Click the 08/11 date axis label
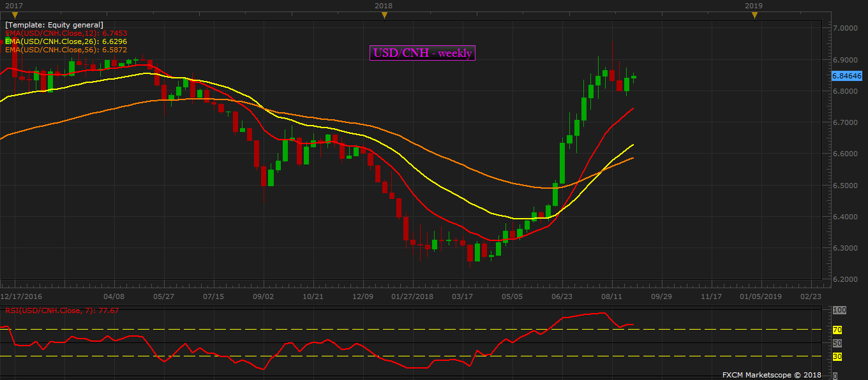 point(611,296)
